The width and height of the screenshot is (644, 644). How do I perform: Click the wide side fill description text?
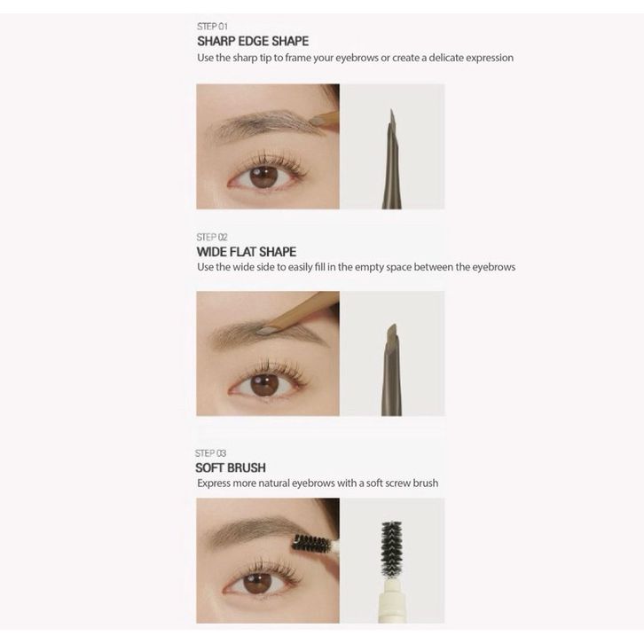click(356, 267)
